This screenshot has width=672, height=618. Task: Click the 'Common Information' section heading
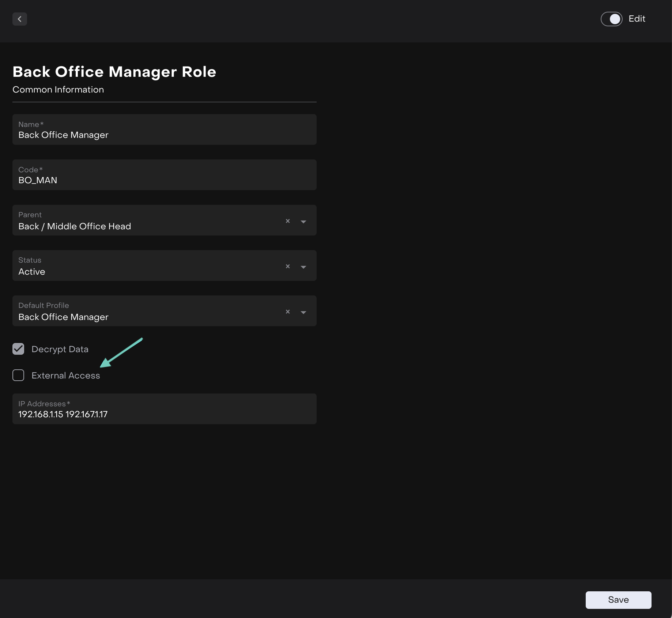click(x=58, y=90)
